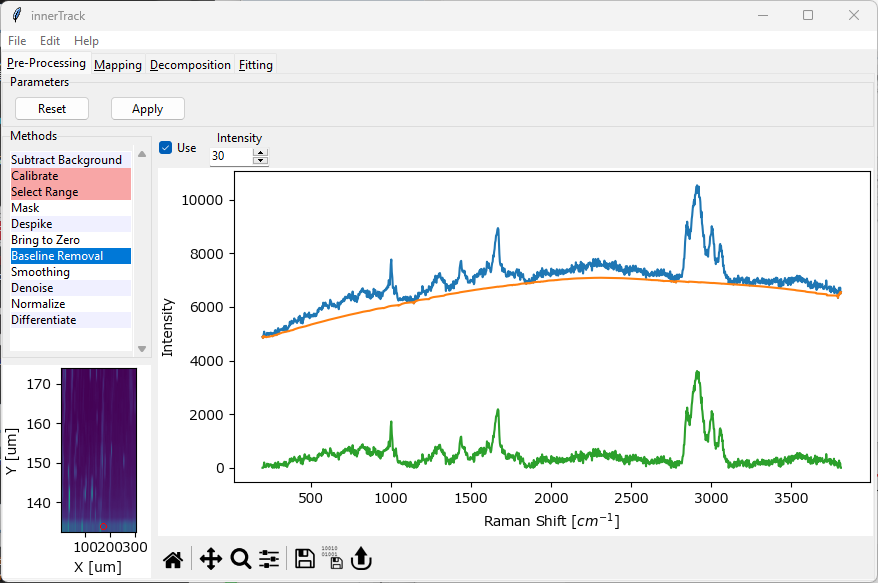Click the Raman map heatmap thumbnail
The width and height of the screenshot is (878, 583).
tap(98, 450)
